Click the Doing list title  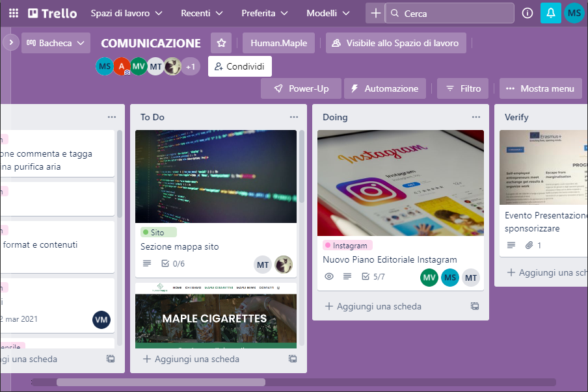(335, 117)
